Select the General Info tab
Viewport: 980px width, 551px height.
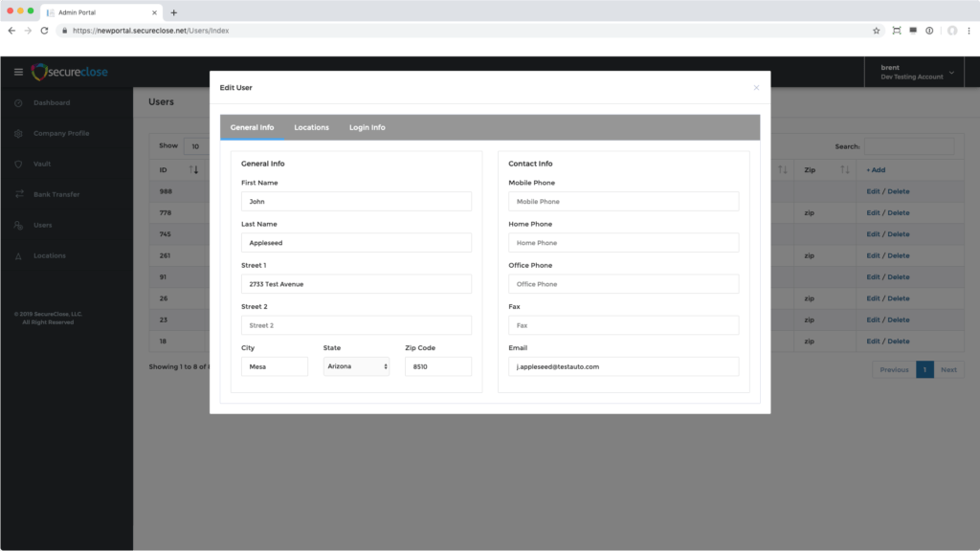tap(252, 127)
